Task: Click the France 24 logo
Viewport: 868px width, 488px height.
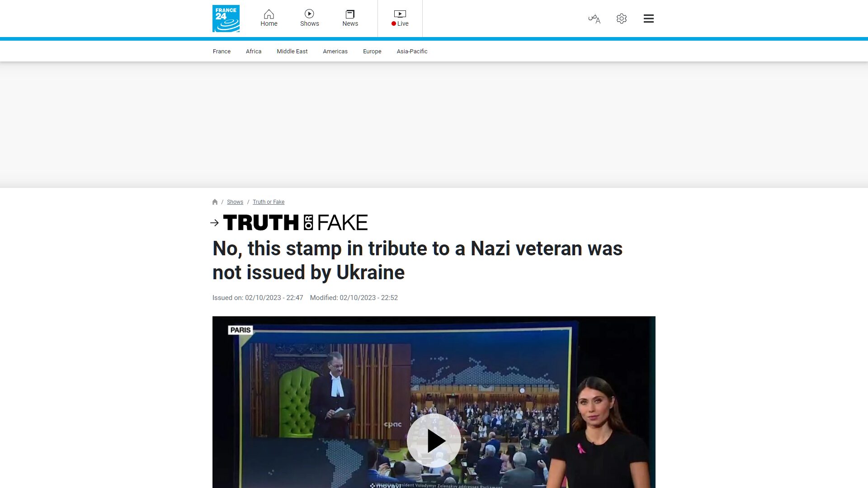Action: pyautogui.click(x=226, y=19)
